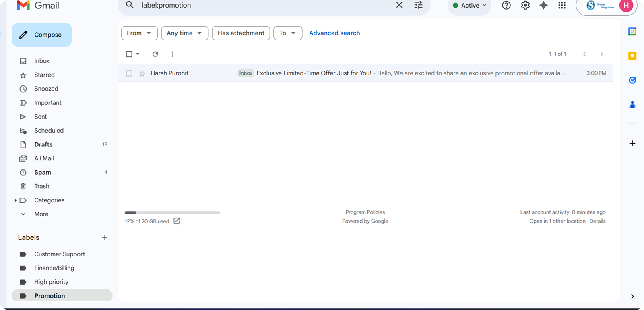Clear the search with the X icon
Screen dimensions: 644x310
coord(399,5)
